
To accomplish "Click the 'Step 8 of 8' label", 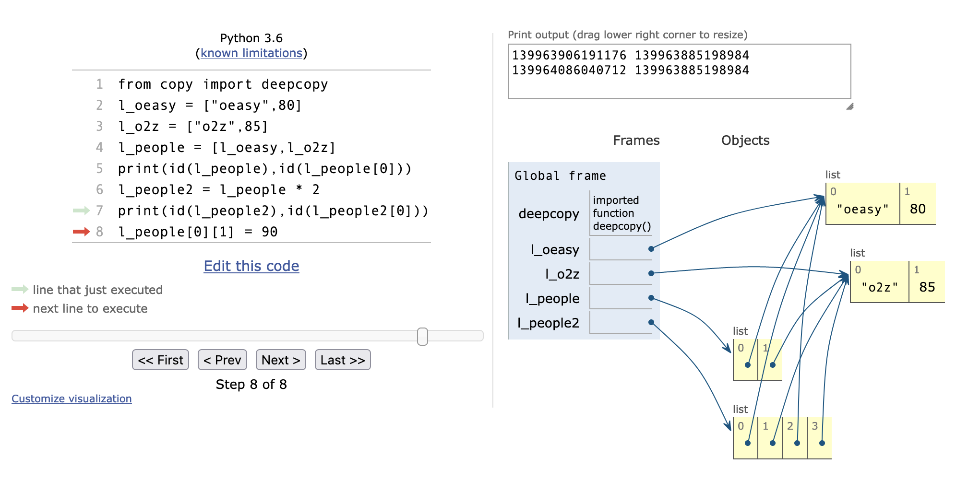I will tap(251, 384).
